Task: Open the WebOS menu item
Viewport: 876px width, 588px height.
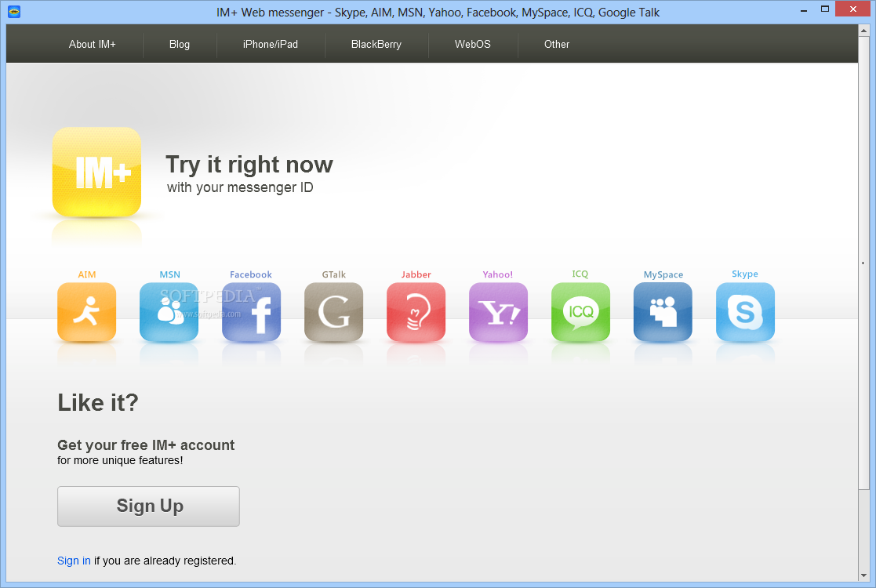Action: 473,44
